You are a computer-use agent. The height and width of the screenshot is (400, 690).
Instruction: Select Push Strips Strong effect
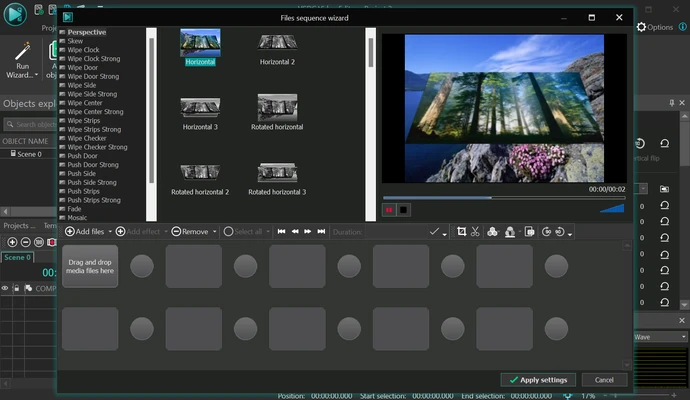tap(94, 200)
